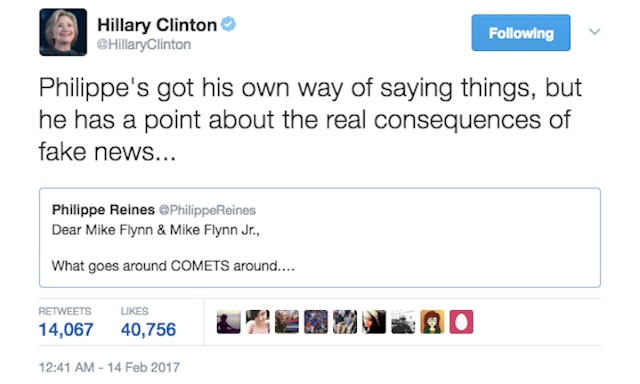Click Hillary Clinton's profile avatar photo
The width and height of the screenshot is (640, 384).
click(x=63, y=32)
